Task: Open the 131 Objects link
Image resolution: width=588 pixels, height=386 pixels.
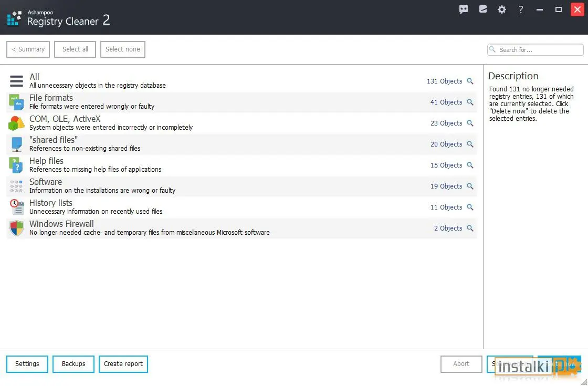Action: (444, 81)
